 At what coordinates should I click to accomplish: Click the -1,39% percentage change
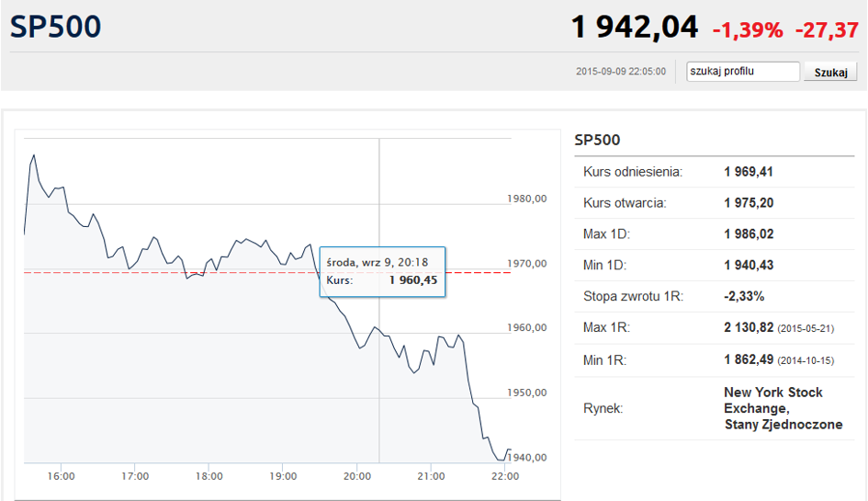[x=748, y=29]
